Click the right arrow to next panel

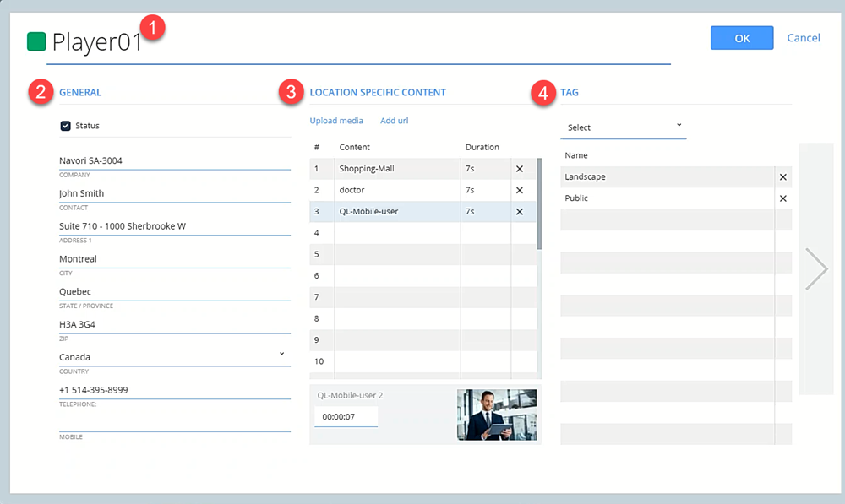tap(815, 268)
